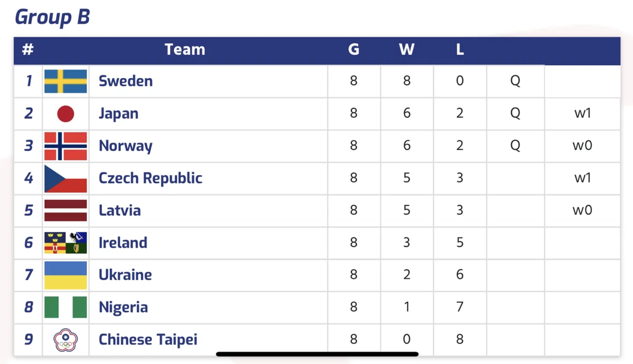The height and width of the screenshot is (364, 633).
Task: Click the Sweden flag icon
Action: click(x=65, y=81)
